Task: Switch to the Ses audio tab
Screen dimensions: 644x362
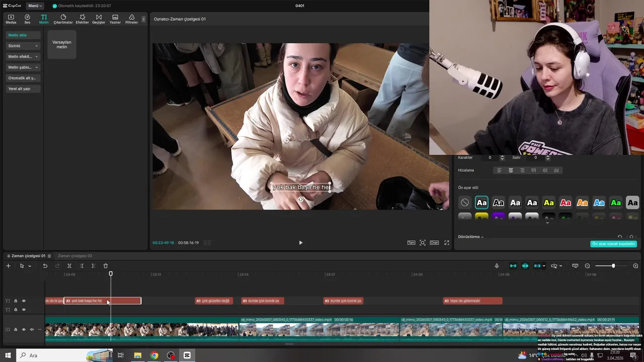Action: pos(27,19)
